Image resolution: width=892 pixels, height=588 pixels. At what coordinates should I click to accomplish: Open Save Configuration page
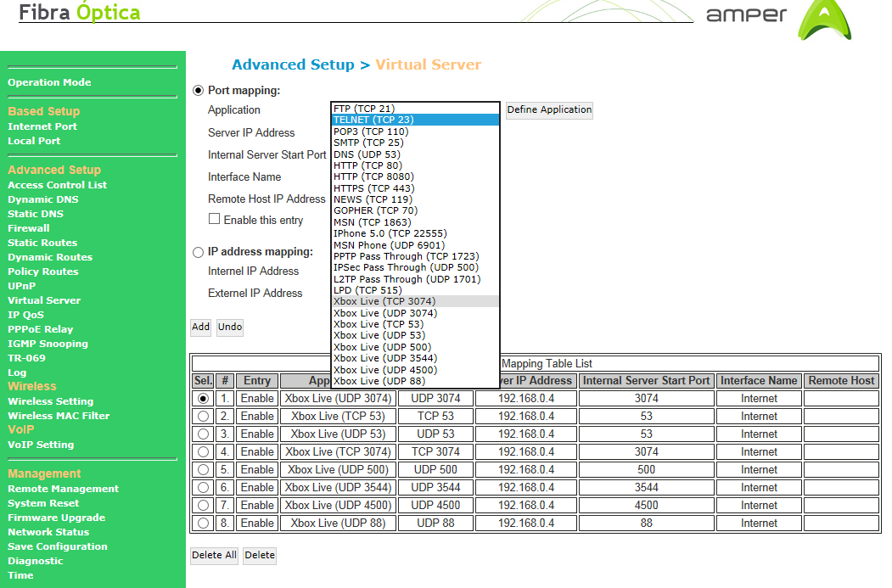coord(58,546)
